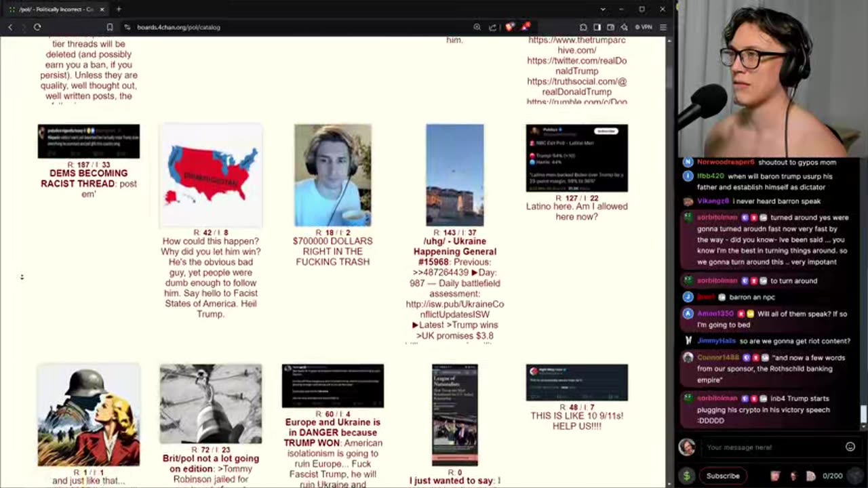Click '$700000 DOLLARS RIGHT IN THE FUCKING TRASH' text
This screenshot has height=488, width=868.
(332, 251)
